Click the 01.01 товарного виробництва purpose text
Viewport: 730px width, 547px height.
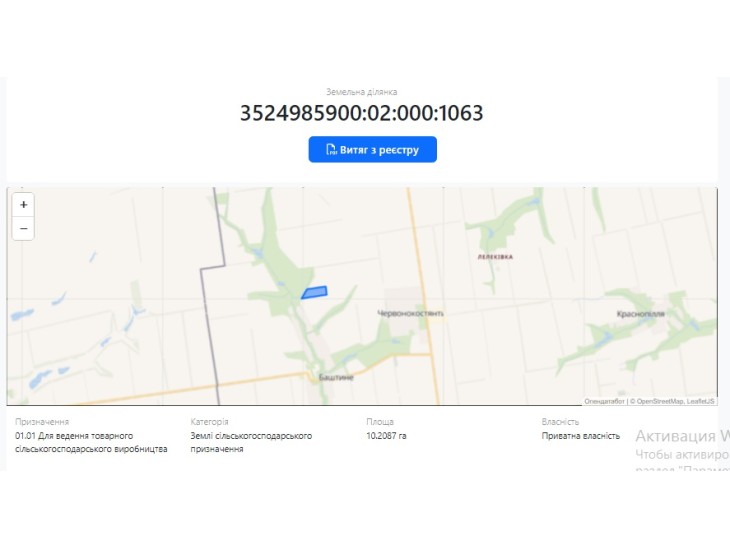click(x=91, y=442)
